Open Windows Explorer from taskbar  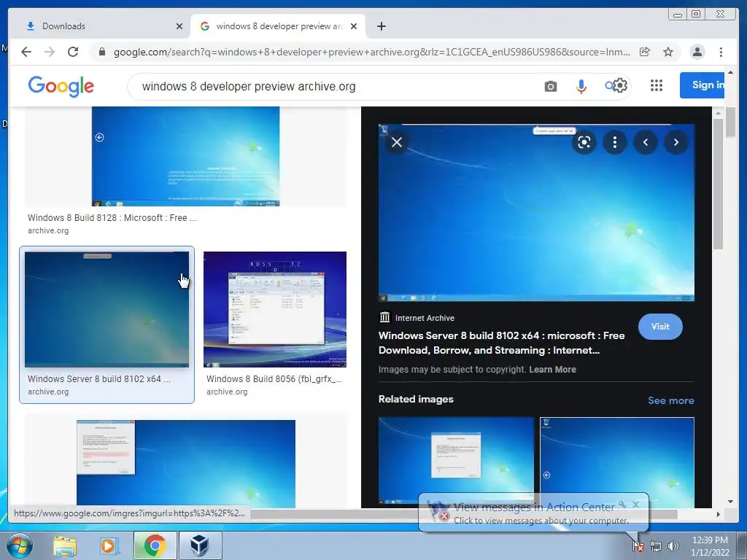coord(65,545)
